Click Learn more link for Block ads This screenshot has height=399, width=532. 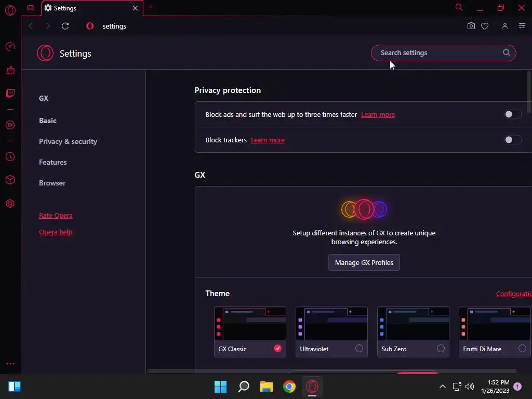click(x=378, y=115)
